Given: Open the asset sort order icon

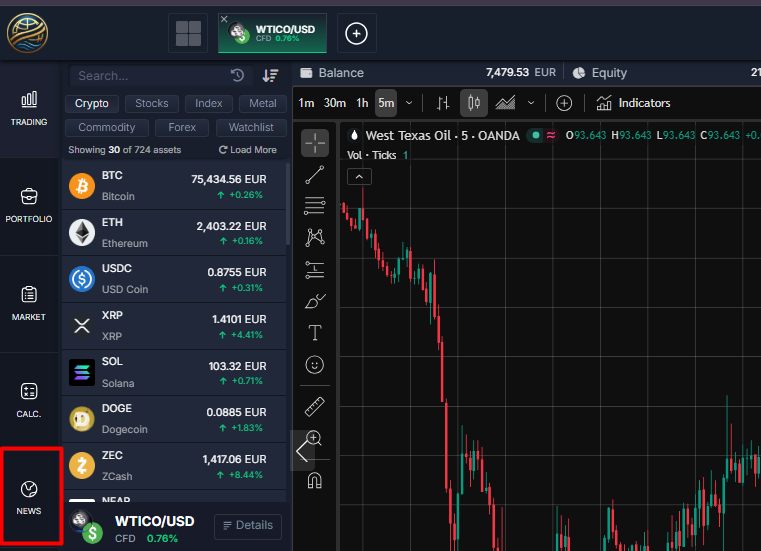Looking at the screenshot, I should click(270, 75).
